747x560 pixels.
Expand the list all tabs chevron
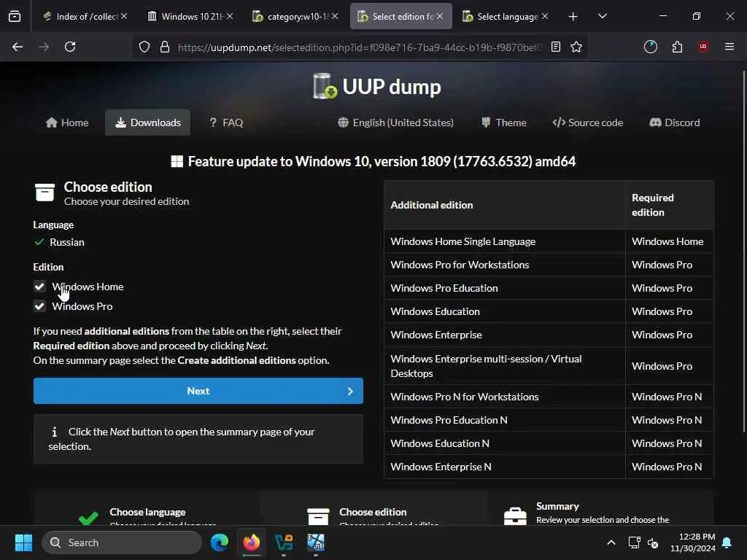tap(602, 16)
